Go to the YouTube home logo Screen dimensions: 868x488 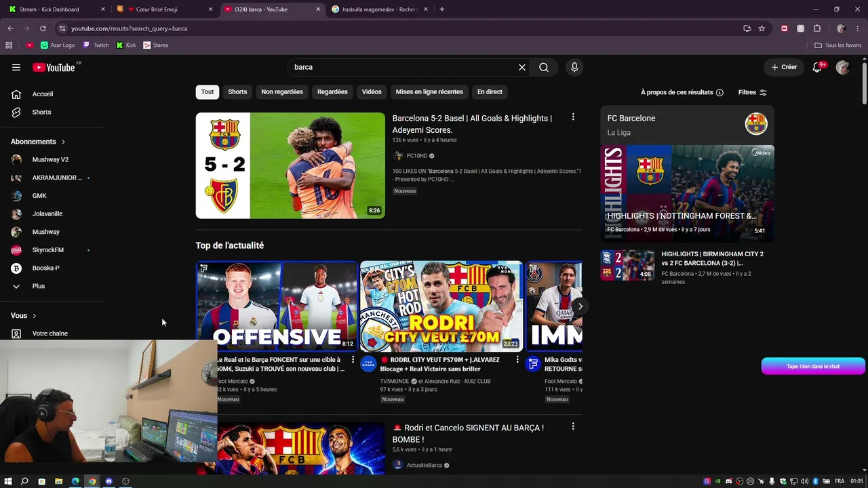(x=54, y=67)
